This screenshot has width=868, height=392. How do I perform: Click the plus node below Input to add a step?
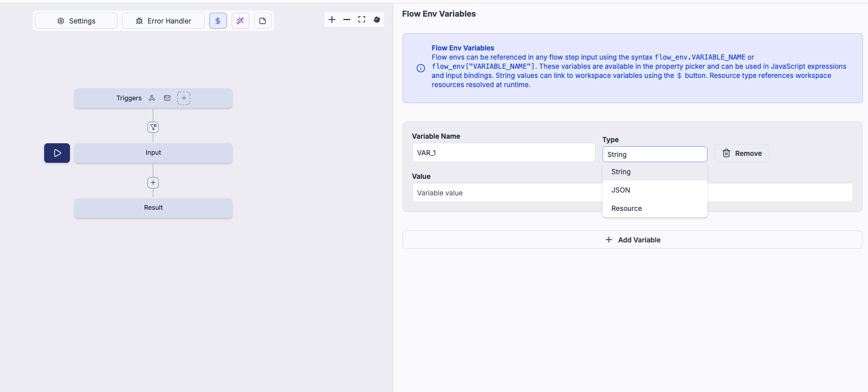point(153,182)
